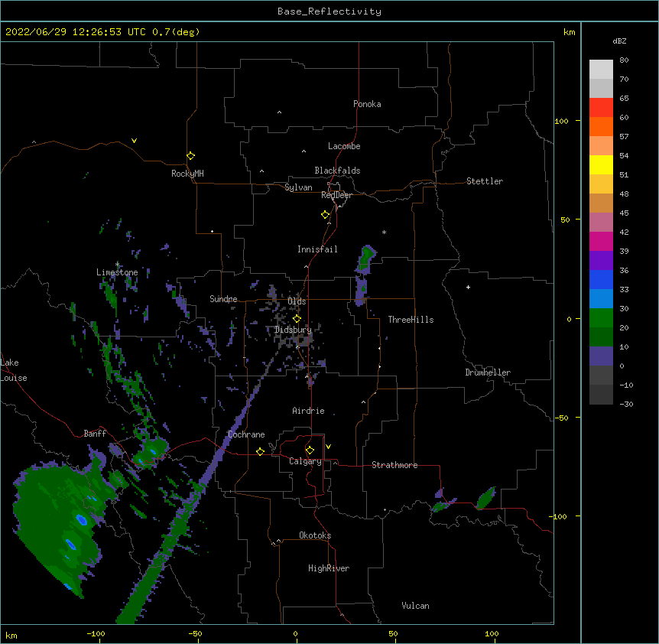This screenshot has height=644, width=659.
Task: Click the HighRiver label
Action: (329, 568)
